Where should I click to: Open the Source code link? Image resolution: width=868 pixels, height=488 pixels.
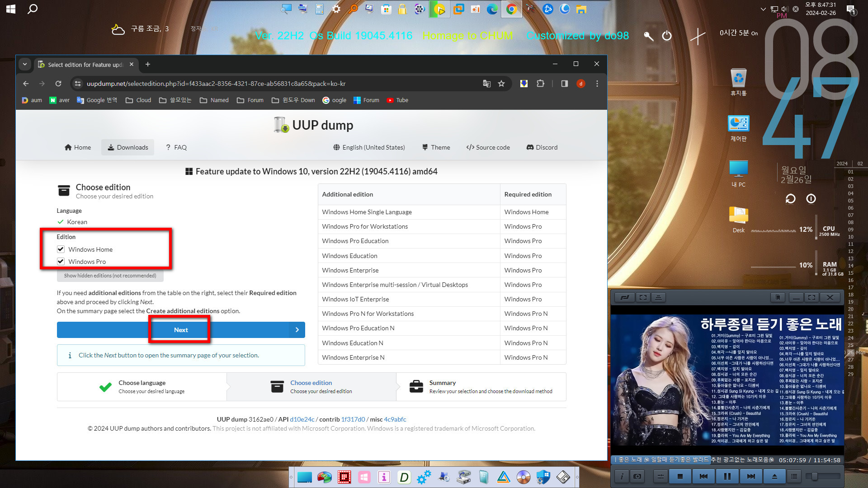tap(488, 147)
